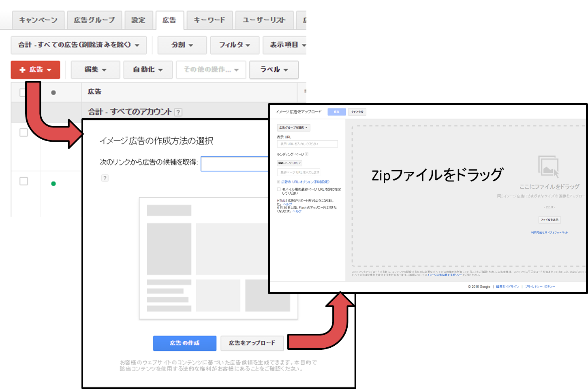Image resolution: width=588 pixels, height=389 pixels.
Task: Click the イメージ広告の作成方法の選択 heading
Action: pos(156,141)
